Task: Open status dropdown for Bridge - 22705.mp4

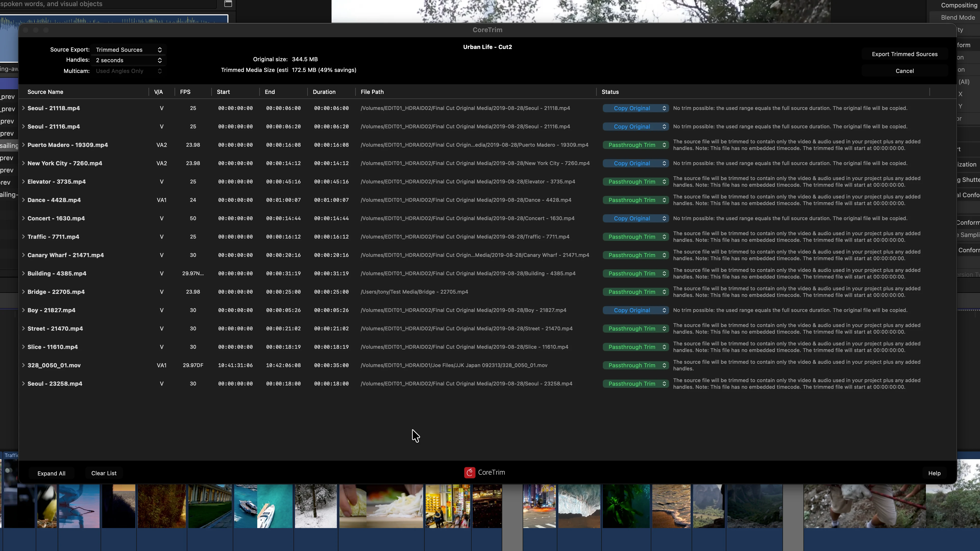Action: [636, 292]
